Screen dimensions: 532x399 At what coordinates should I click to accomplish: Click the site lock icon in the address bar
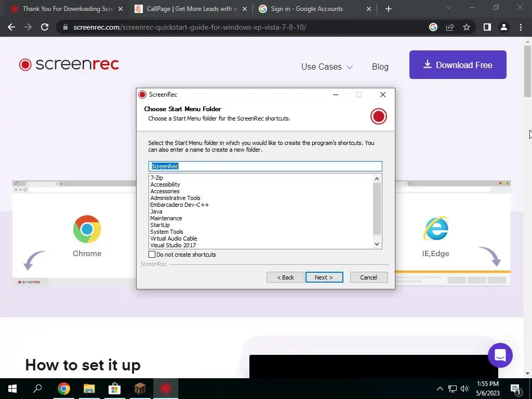point(65,27)
